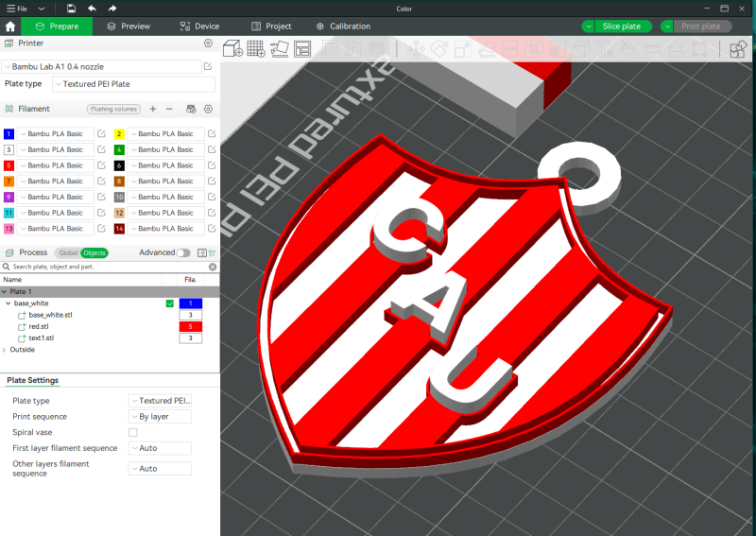The width and height of the screenshot is (756, 536).
Task: Remove a filament with the minus icon
Action: pos(169,109)
